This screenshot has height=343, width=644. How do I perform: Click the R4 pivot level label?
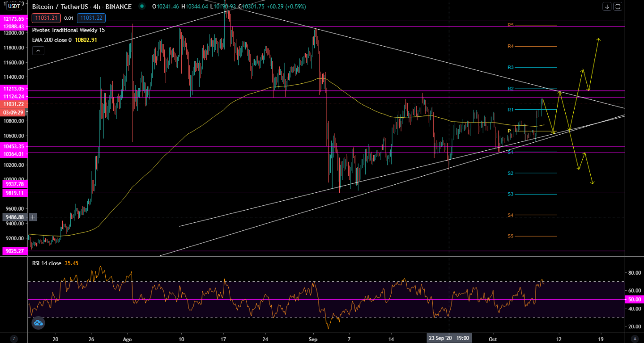coord(510,46)
